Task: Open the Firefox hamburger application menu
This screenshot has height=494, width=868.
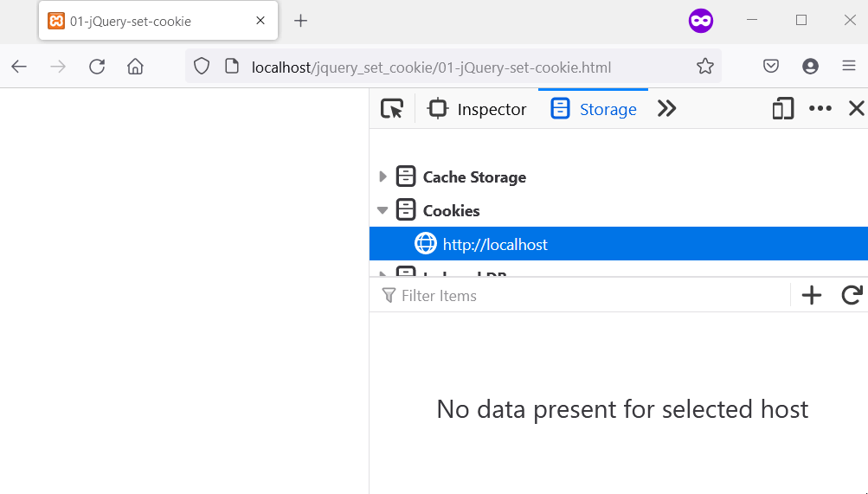Action: point(849,67)
